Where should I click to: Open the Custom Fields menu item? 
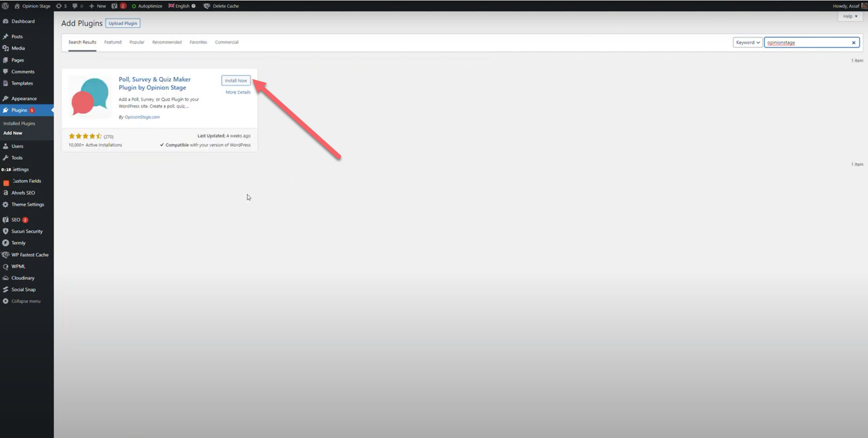27,181
